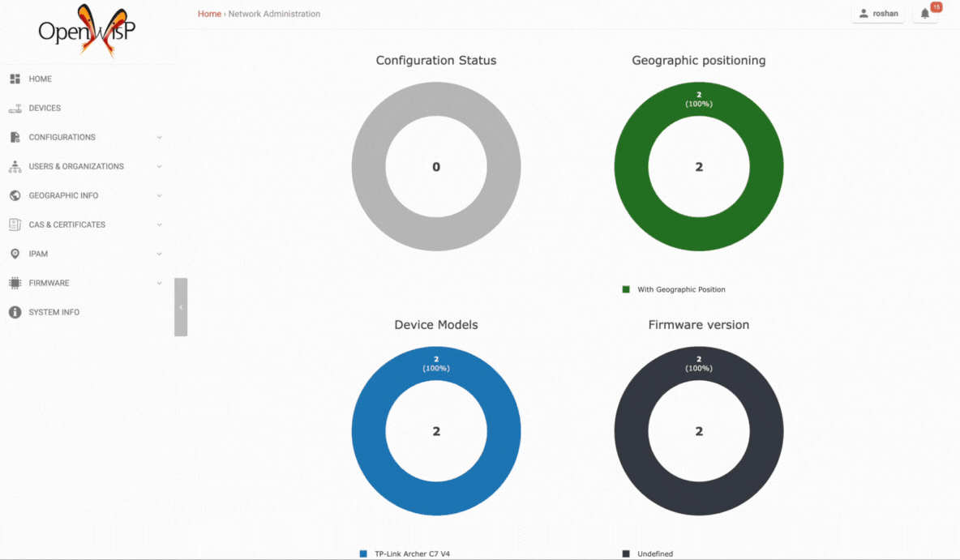Click the Network Administration breadcrumb text
The width and height of the screenshot is (960, 560).
pos(274,14)
